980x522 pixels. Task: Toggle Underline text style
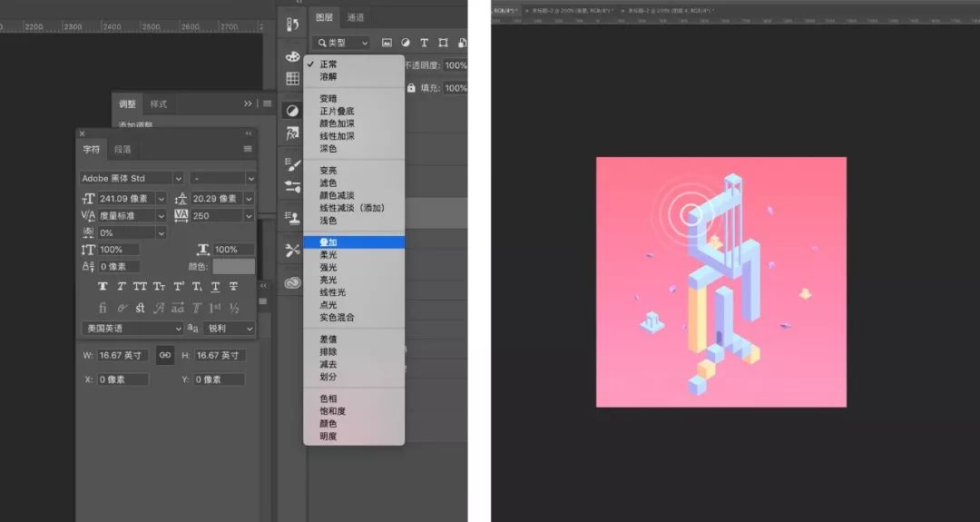tap(215, 286)
